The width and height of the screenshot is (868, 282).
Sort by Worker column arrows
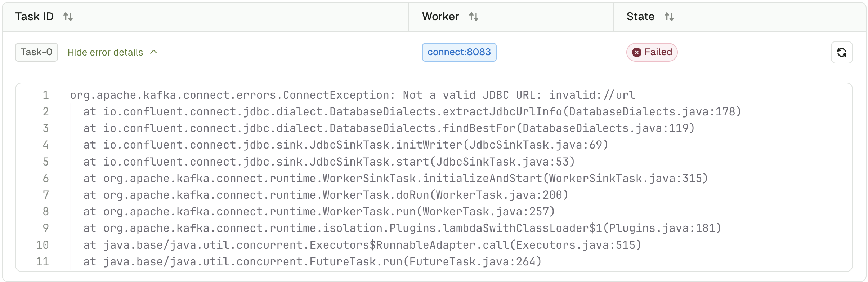[474, 17]
